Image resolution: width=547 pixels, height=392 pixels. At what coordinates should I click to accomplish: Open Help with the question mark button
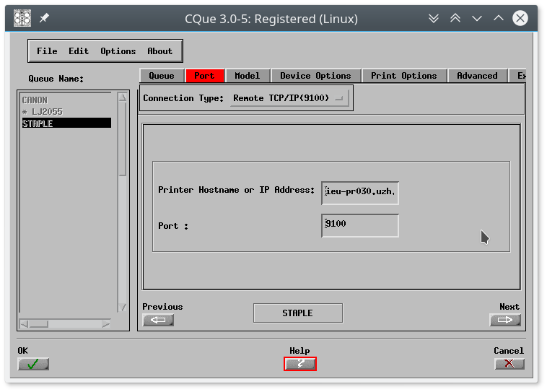299,364
